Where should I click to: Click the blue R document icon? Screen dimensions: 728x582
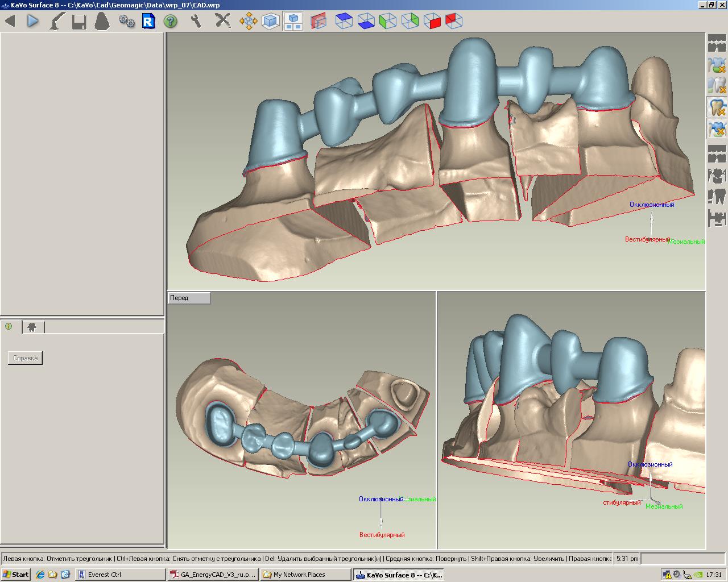coord(148,22)
